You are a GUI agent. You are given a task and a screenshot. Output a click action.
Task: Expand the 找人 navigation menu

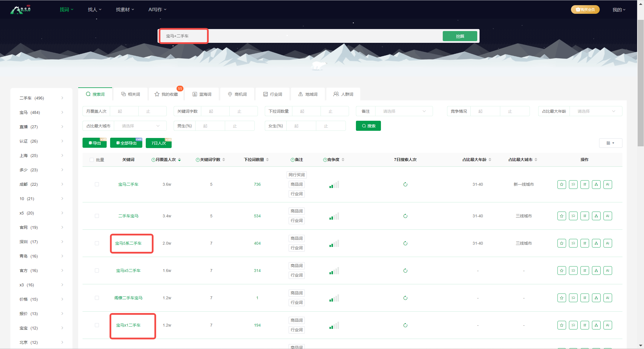pyautogui.click(x=95, y=9)
